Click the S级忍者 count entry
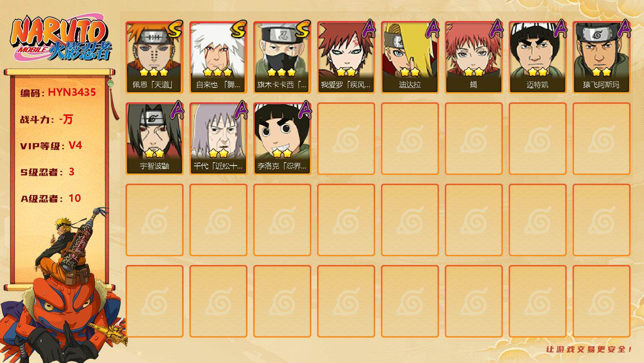 (x=47, y=172)
